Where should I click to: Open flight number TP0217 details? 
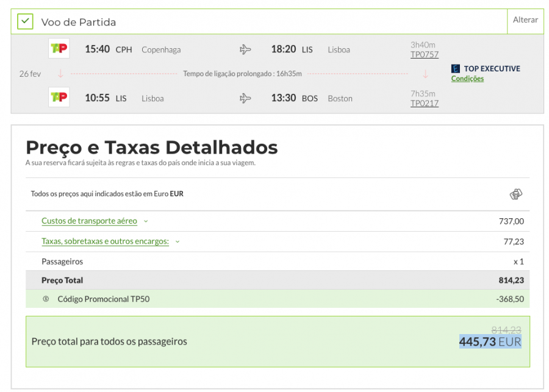tap(424, 103)
